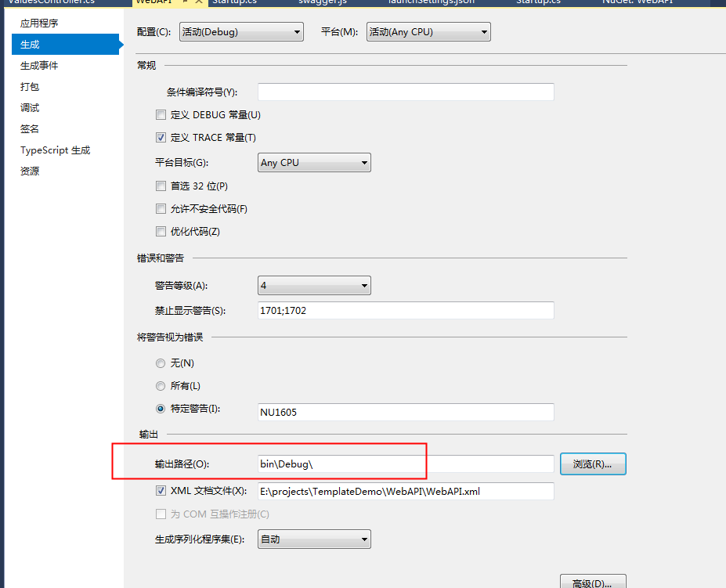Open the 签名 page

[x=30, y=128]
